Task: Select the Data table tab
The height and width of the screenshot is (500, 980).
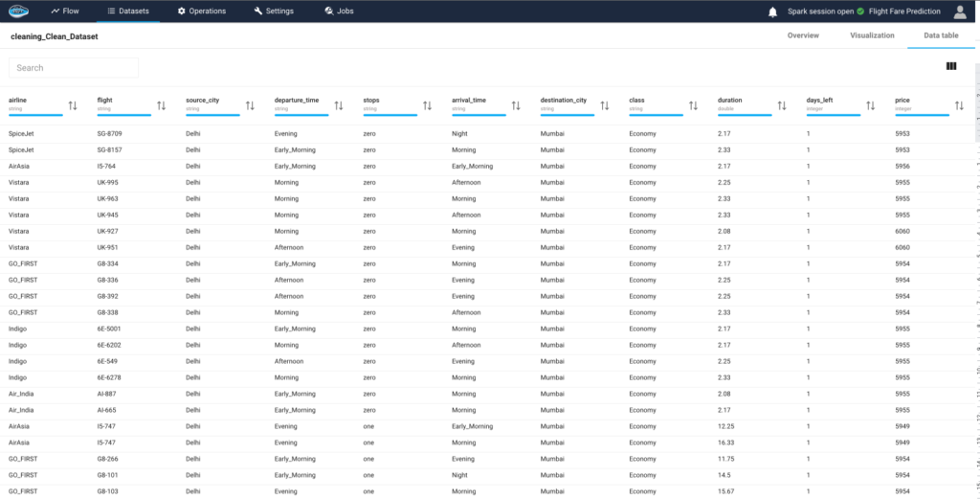Action: click(942, 35)
